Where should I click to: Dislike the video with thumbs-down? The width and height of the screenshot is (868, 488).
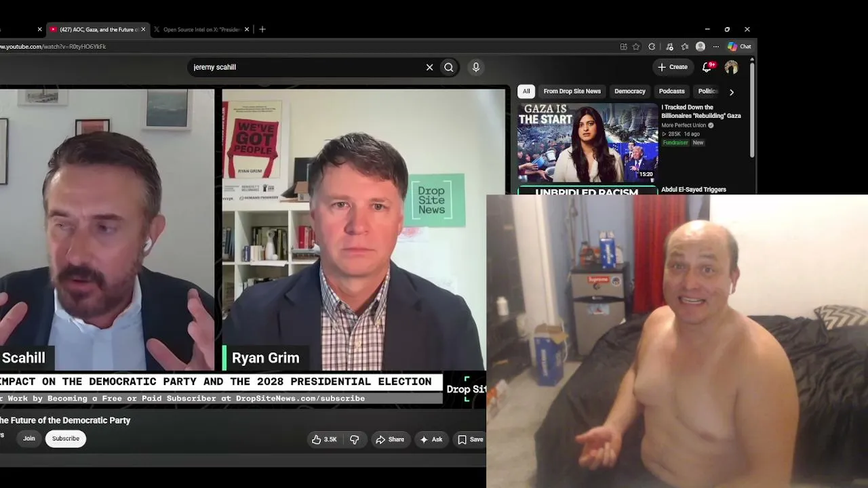[x=354, y=439]
